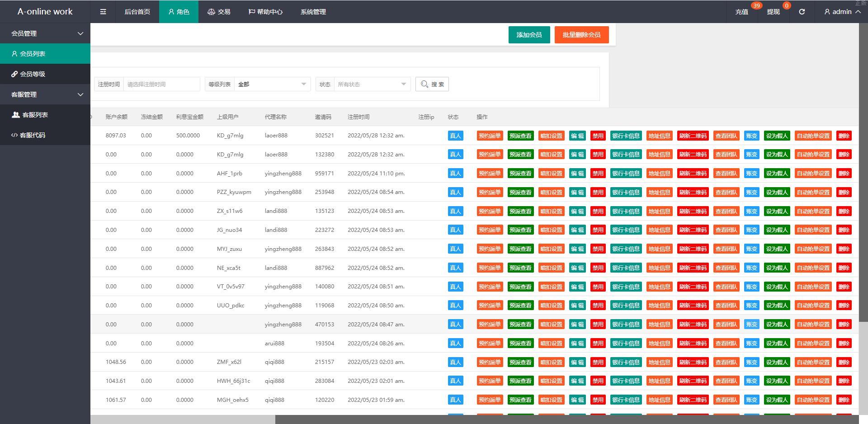Click the 添加会员 button
Image resolution: width=868 pixels, height=424 pixels.
[x=529, y=35]
